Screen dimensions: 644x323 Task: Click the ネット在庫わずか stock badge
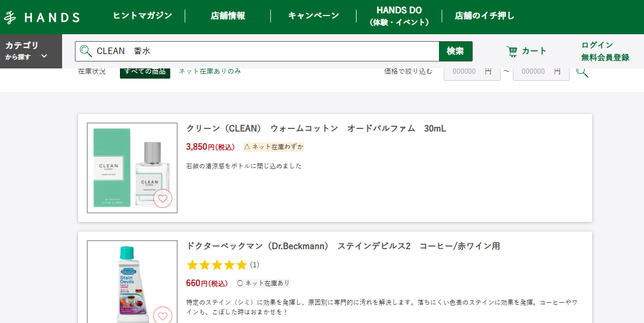click(x=274, y=147)
